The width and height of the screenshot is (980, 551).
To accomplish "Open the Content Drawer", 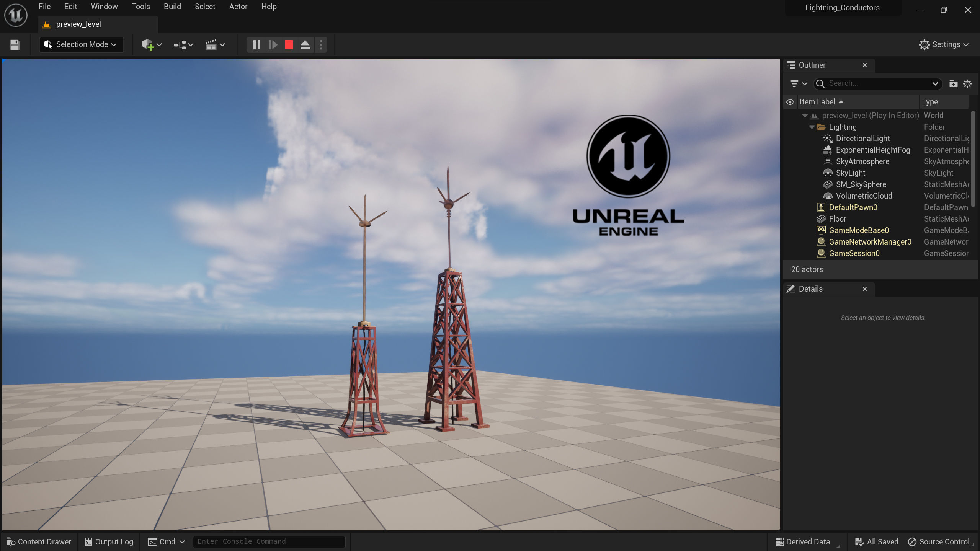I will coord(39,542).
